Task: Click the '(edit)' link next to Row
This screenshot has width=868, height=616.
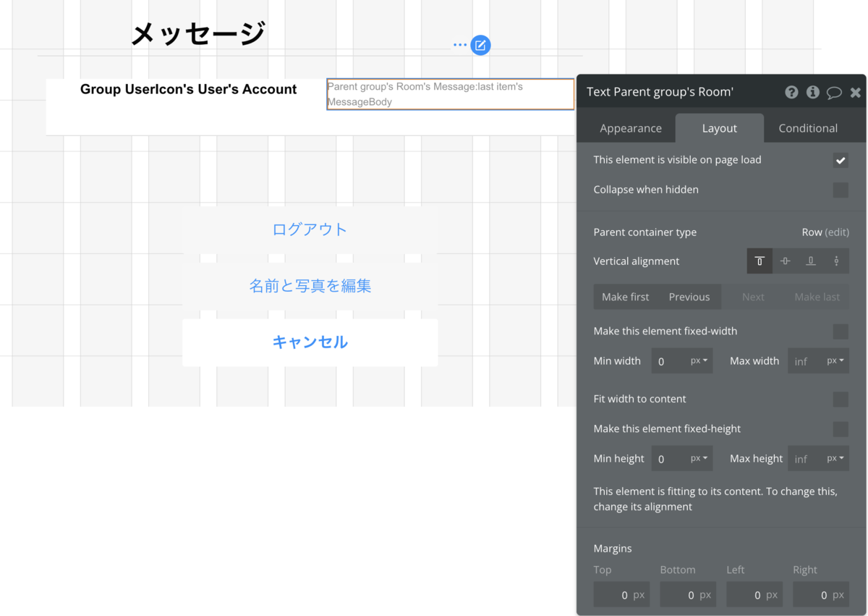Action: (837, 232)
